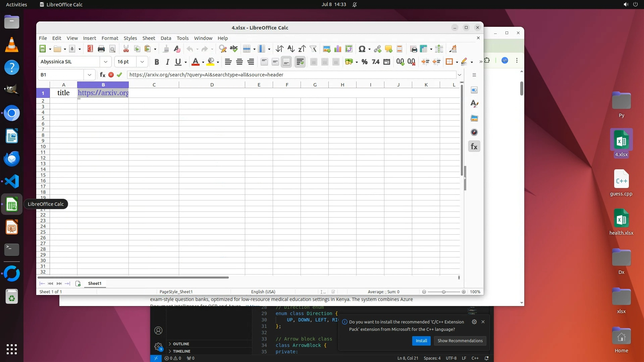This screenshot has width=644, height=362.
Task: Open the font name dropdown
Action: coord(105,62)
